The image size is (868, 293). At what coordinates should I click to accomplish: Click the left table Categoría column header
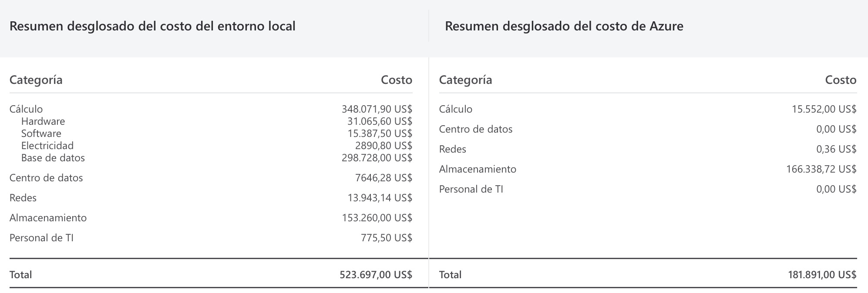click(36, 80)
